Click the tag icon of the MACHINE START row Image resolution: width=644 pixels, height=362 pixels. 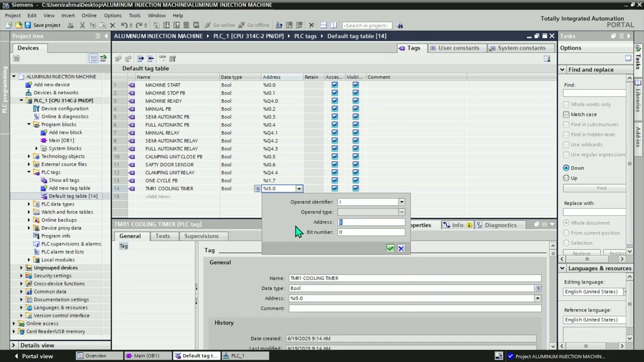(x=132, y=85)
